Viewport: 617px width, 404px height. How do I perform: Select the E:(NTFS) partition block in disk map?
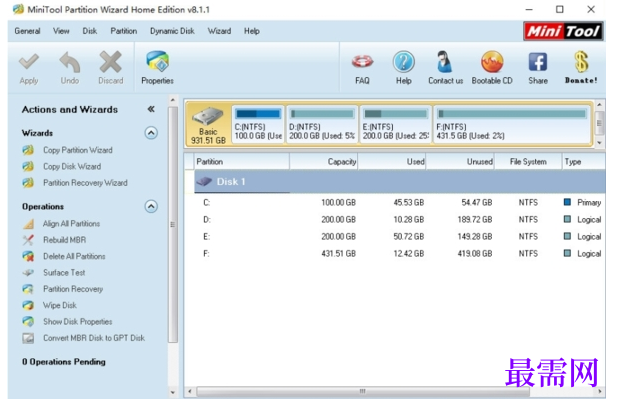pos(395,124)
